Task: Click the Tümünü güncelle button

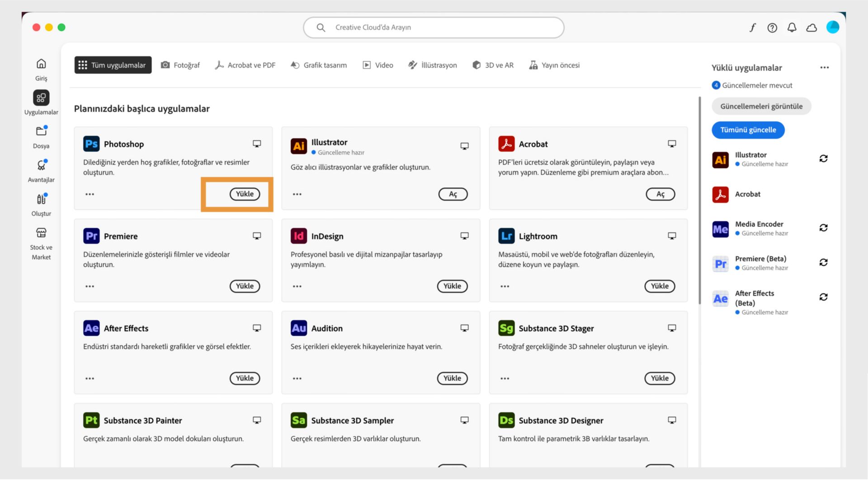Action: [748, 130]
